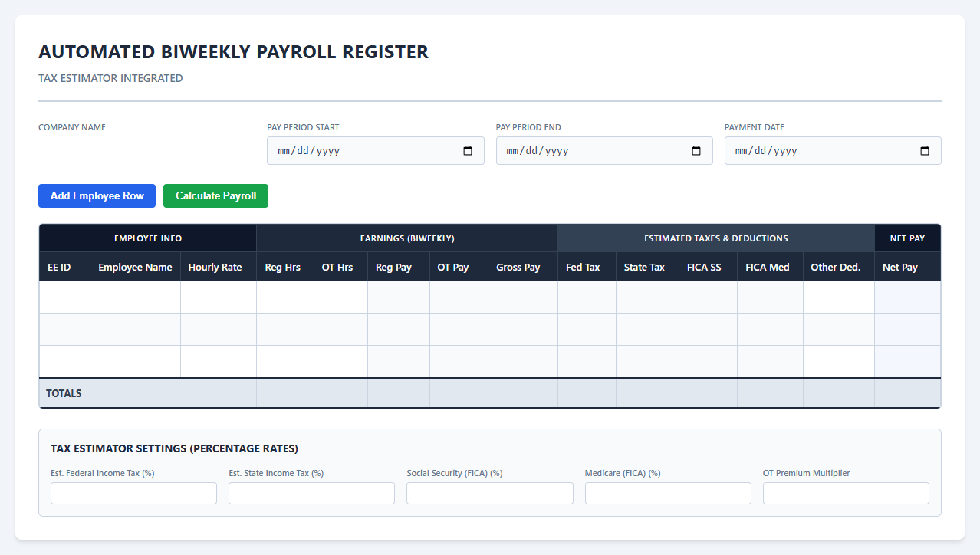Open the Payment Date calendar picker icon
980x555 pixels.
click(925, 151)
